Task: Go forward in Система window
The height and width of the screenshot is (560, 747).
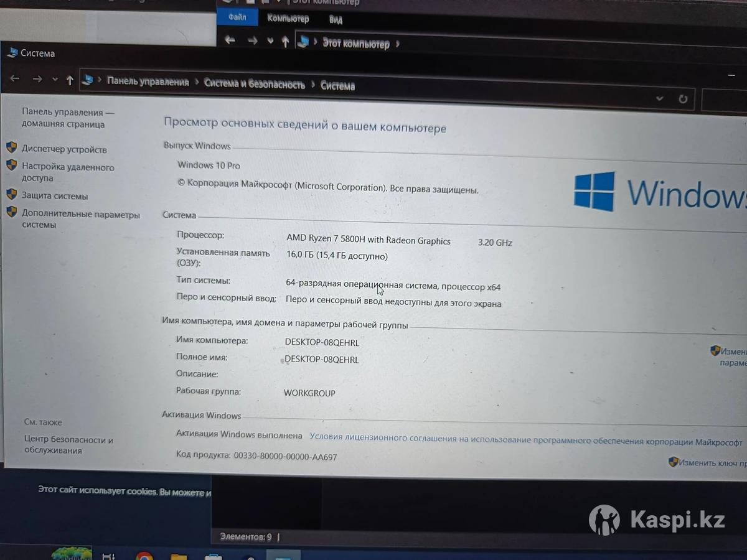Action: coord(37,79)
